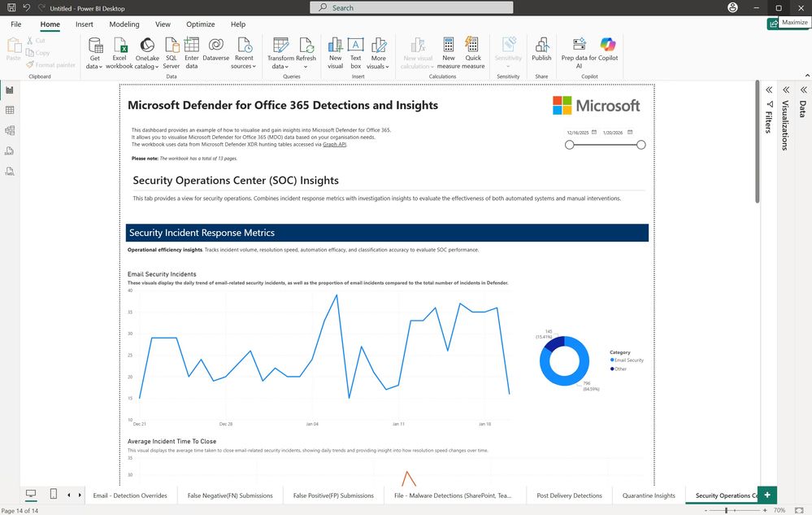Open Recent sources list
This screenshot has width=812, height=515.
[x=244, y=53]
